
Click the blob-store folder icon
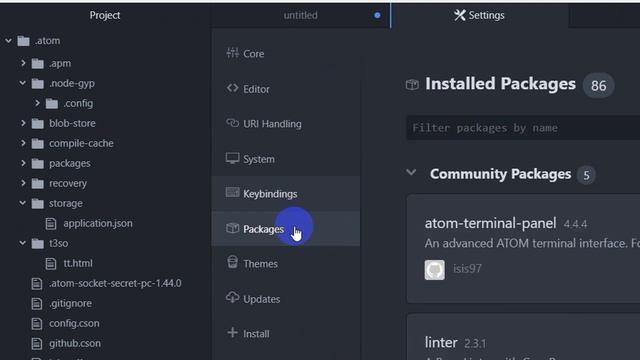38,123
